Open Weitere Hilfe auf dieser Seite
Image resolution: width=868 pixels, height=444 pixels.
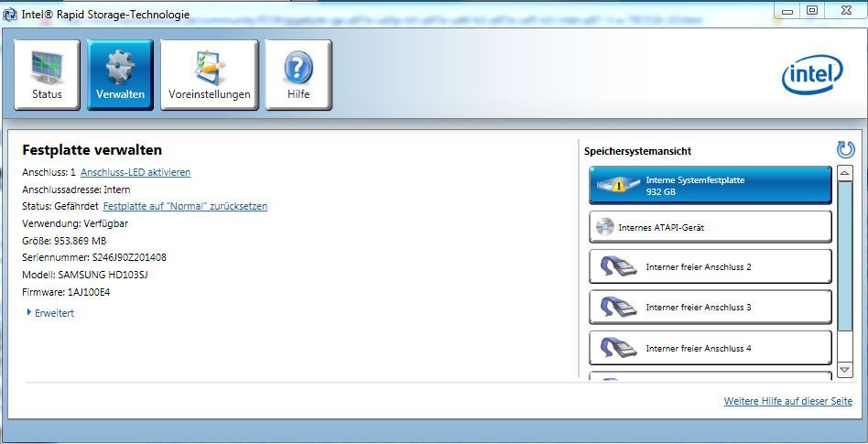point(788,401)
